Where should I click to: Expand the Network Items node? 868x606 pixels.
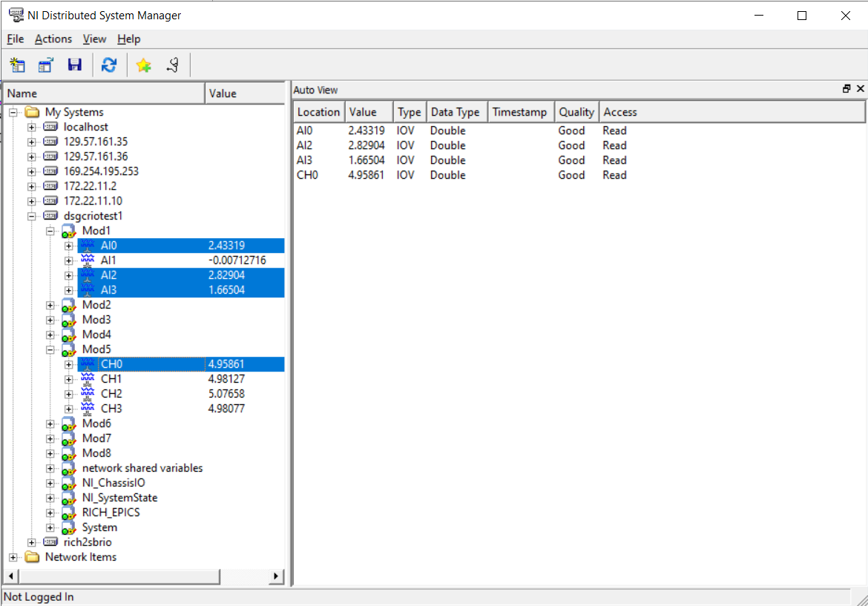13,557
